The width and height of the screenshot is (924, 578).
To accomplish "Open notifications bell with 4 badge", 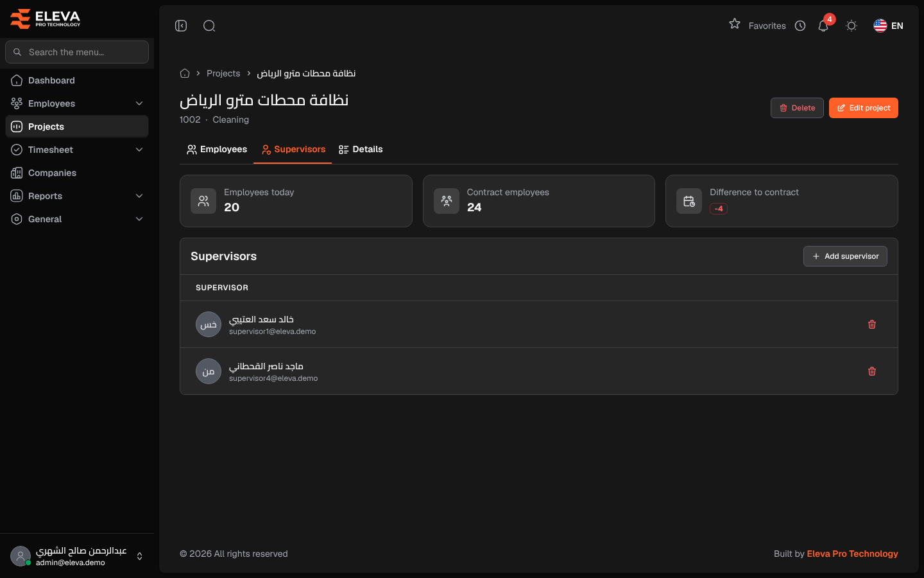I will (x=823, y=26).
